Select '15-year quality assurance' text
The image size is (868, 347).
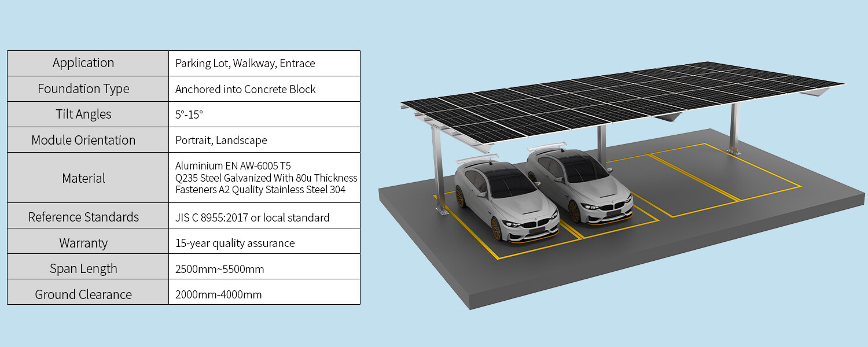(x=235, y=243)
